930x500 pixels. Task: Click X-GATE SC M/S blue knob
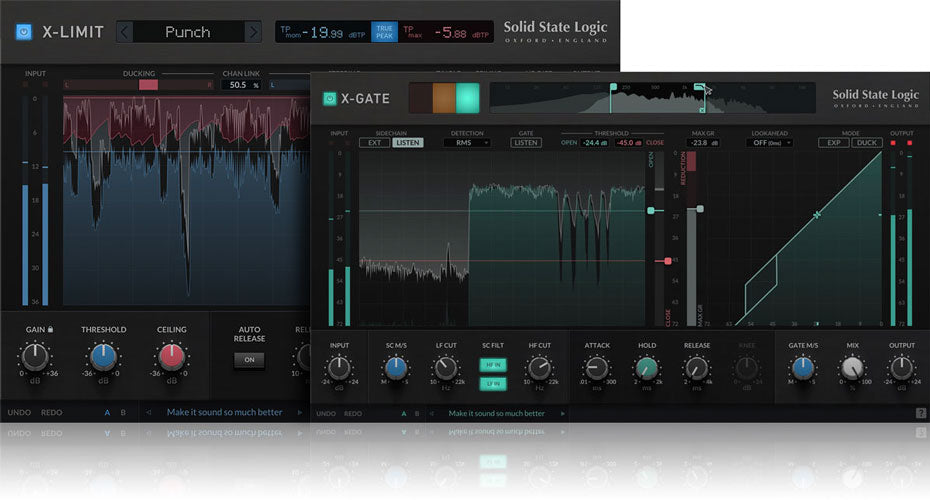tap(396, 368)
